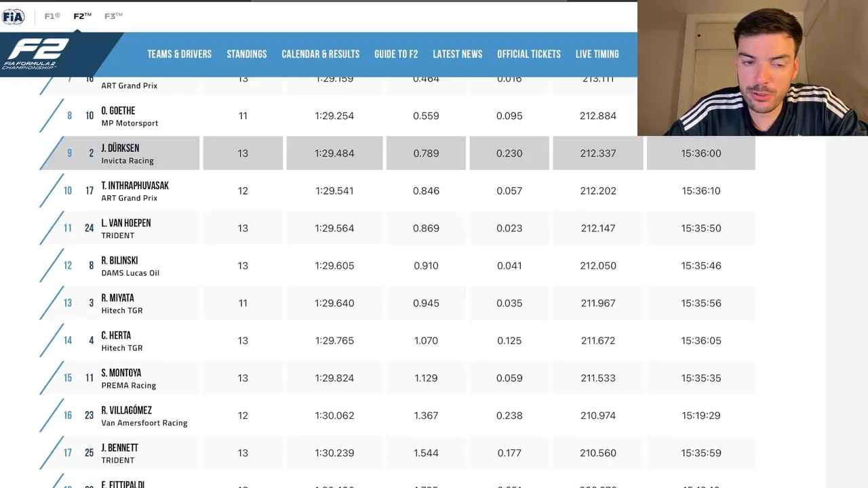This screenshot has width=868, height=488.
Task: Click lap time 1:29.564
Action: click(334, 228)
